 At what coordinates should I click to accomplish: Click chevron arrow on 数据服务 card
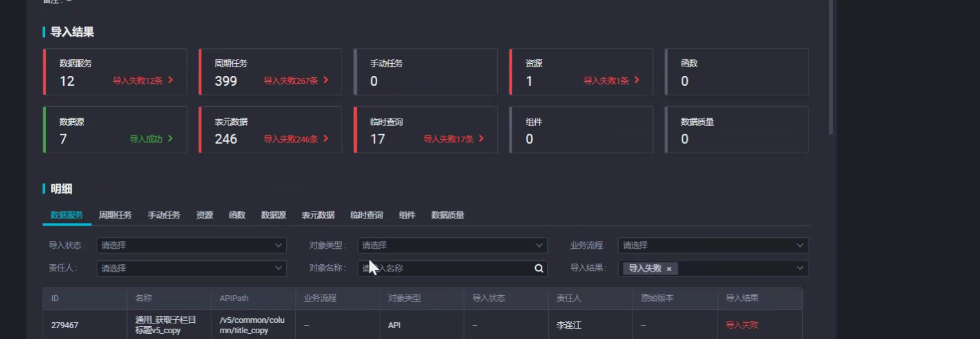pos(170,81)
